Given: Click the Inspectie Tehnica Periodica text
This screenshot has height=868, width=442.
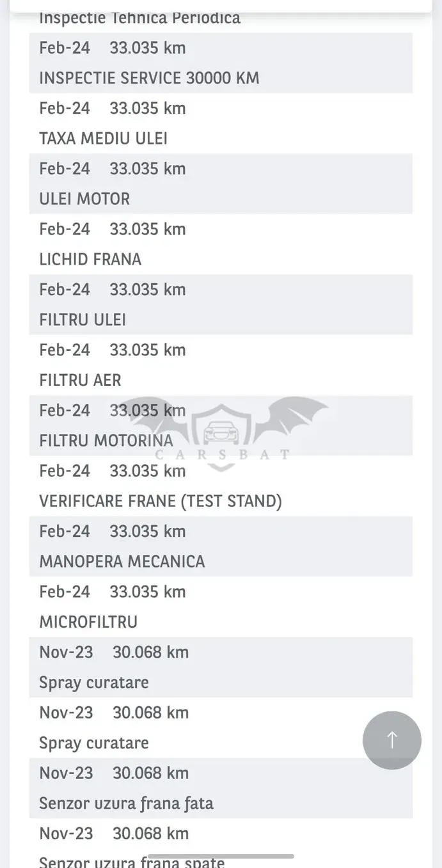Looking at the screenshot, I should click(x=139, y=18).
